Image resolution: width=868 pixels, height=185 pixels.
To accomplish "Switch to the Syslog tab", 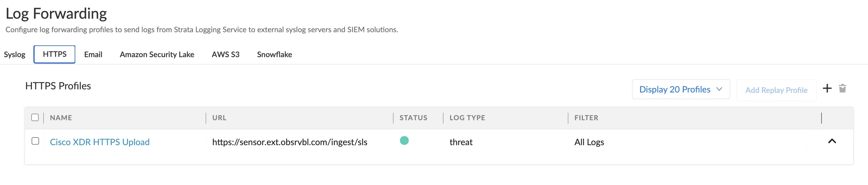I will (15, 54).
